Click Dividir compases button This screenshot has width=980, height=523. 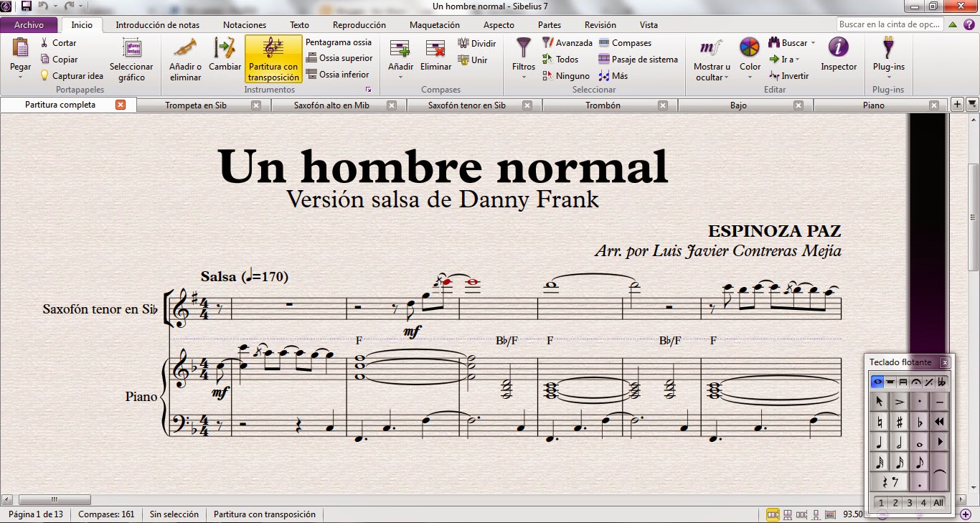[x=477, y=43]
